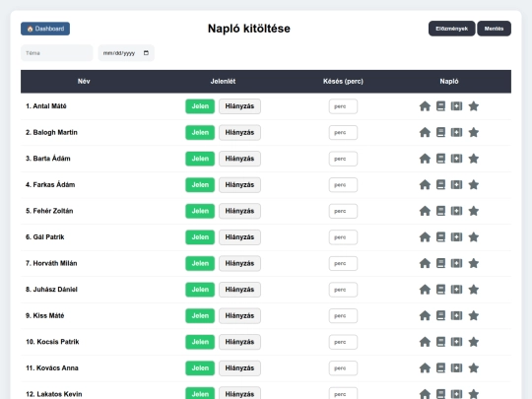Go back to the Dashboard
Screen dimensions: 532x399
click(45, 29)
